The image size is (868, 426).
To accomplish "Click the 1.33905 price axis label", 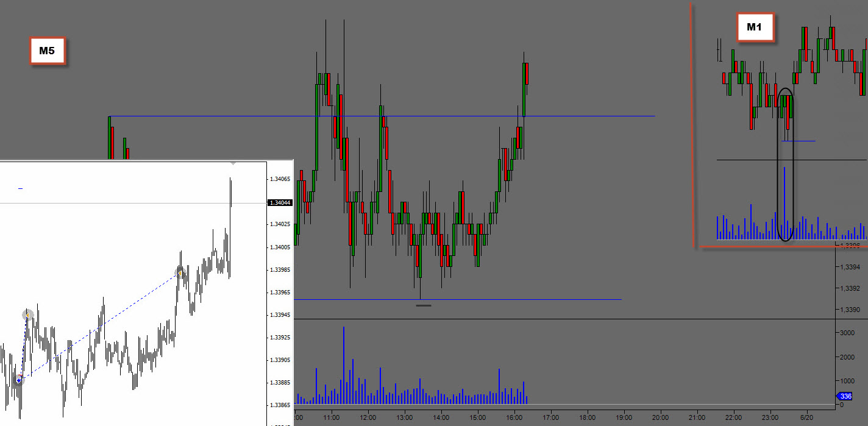I will (280, 360).
